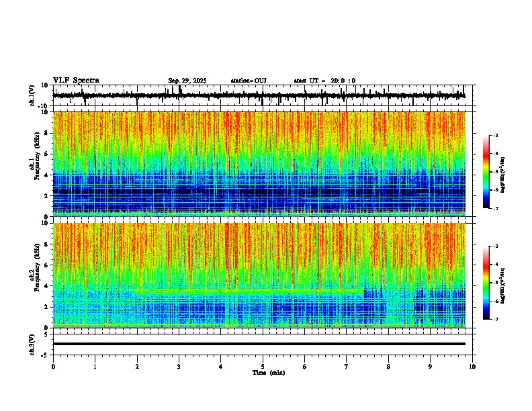Click the ch.2 color bar

[486, 283]
